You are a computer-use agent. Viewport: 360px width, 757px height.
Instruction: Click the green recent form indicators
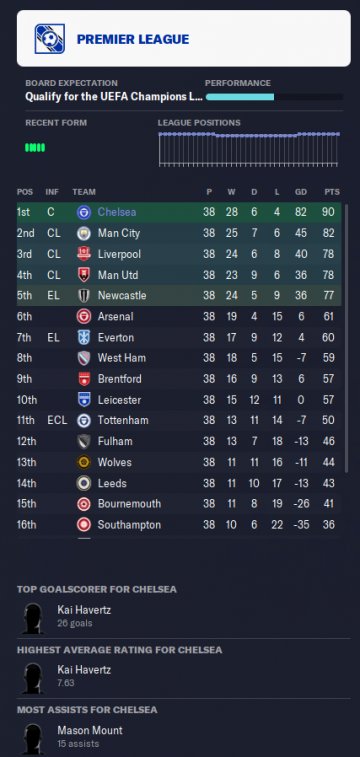pos(35,148)
